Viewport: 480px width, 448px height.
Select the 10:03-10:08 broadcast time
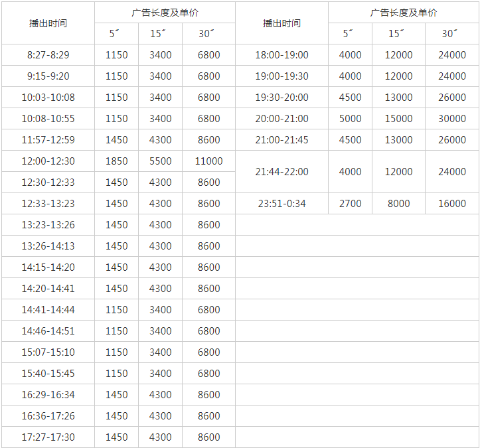click(x=48, y=98)
